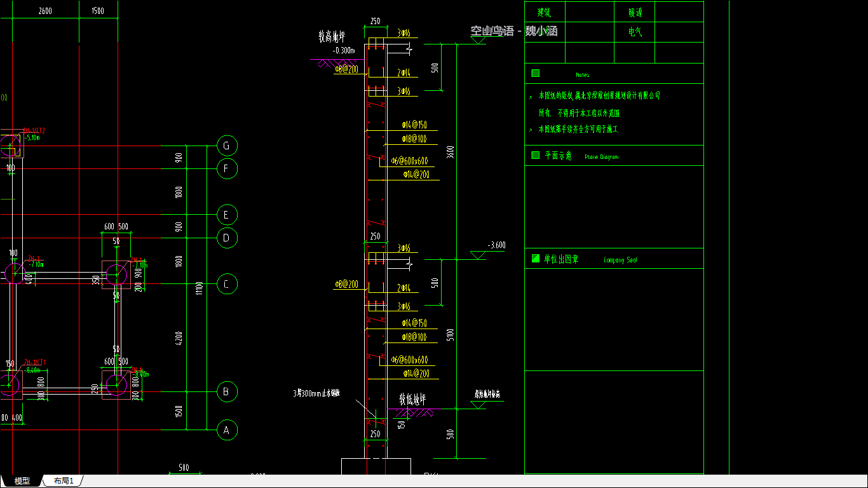Select grid axis bubble F

(x=227, y=168)
